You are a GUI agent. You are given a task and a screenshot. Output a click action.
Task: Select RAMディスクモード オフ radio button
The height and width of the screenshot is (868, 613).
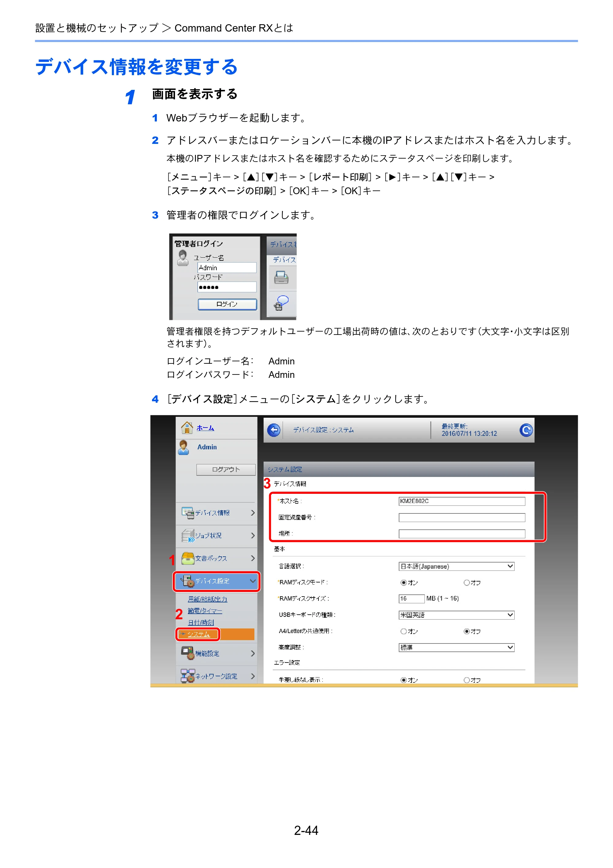point(466,582)
